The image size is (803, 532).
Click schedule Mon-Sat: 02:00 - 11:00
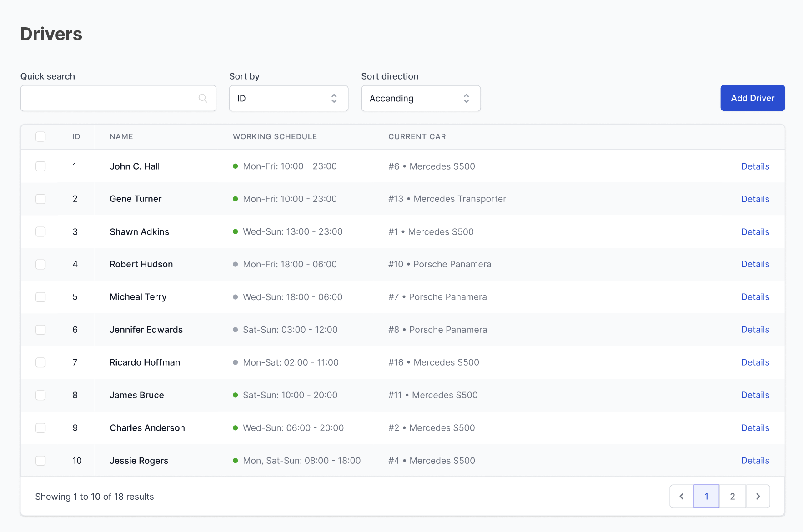click(x=291, y=362)
